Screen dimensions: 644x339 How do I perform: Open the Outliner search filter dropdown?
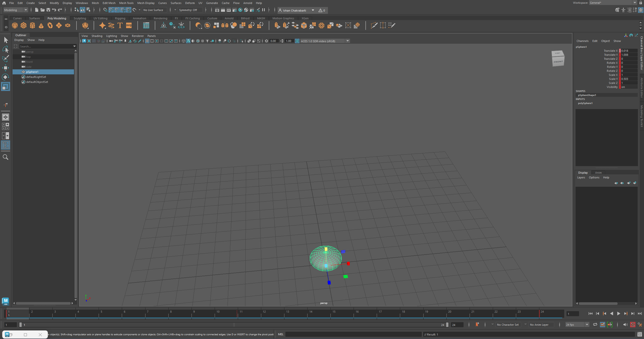tap(74, 46)
